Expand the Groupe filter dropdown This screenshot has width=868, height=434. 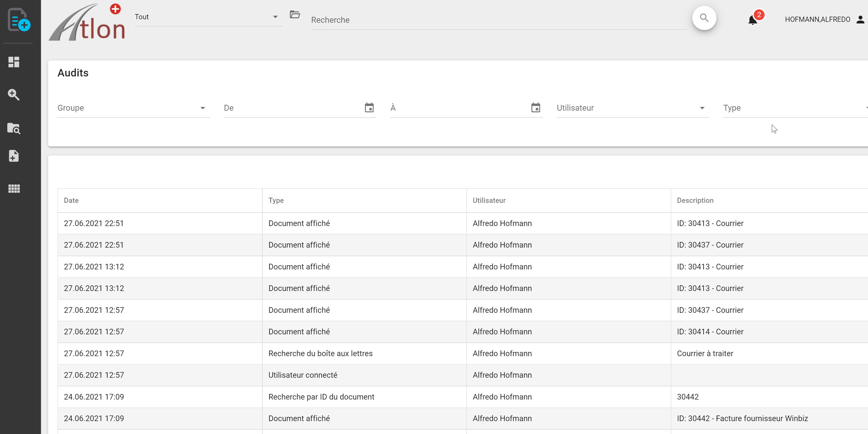click(133, 108)
